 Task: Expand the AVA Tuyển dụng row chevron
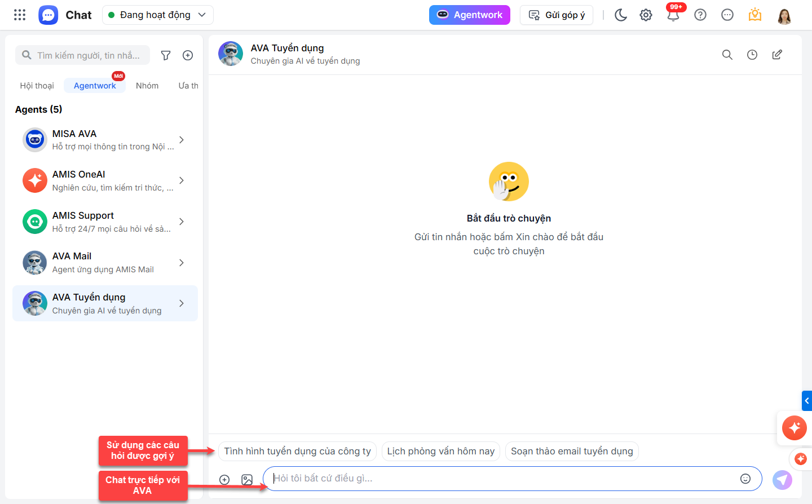click(182, 303)
